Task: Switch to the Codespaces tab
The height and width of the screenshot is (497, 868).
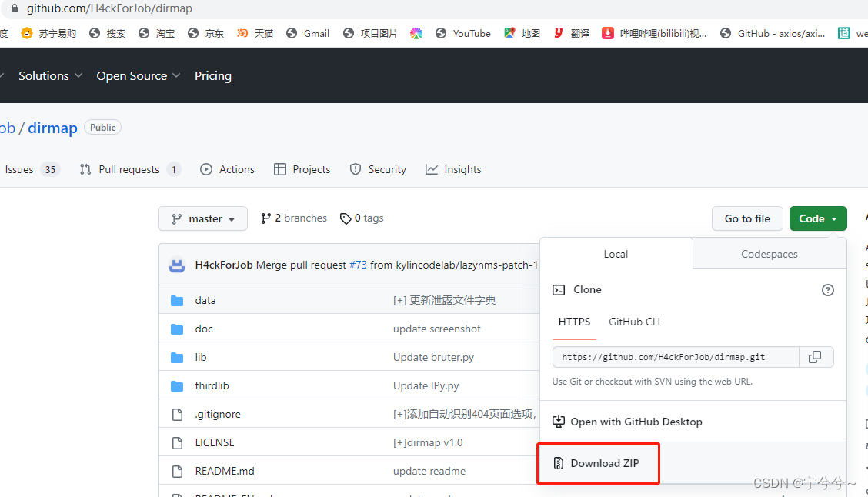Action: click(770, 254)
